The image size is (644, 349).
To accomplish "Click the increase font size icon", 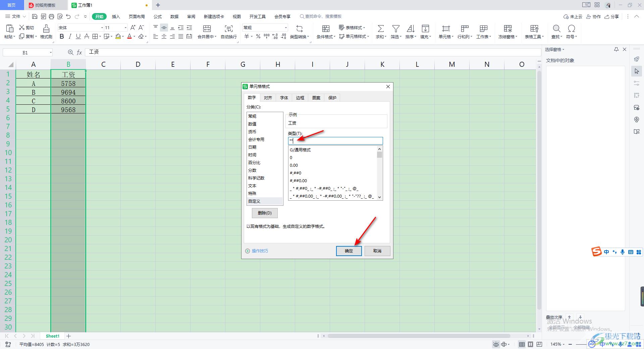I will coord(133,28).
